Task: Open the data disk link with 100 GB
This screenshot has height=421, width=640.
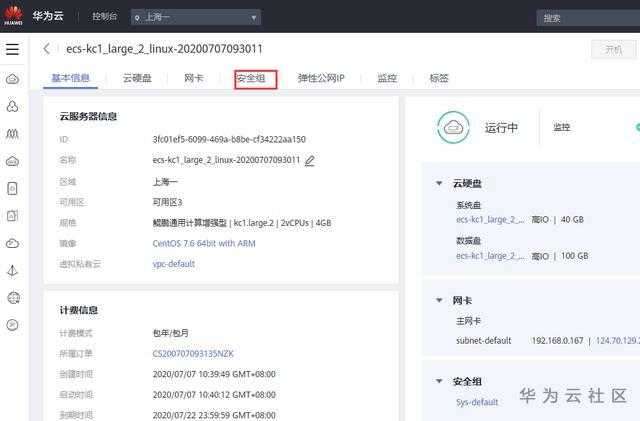Action: pos(490,256)
